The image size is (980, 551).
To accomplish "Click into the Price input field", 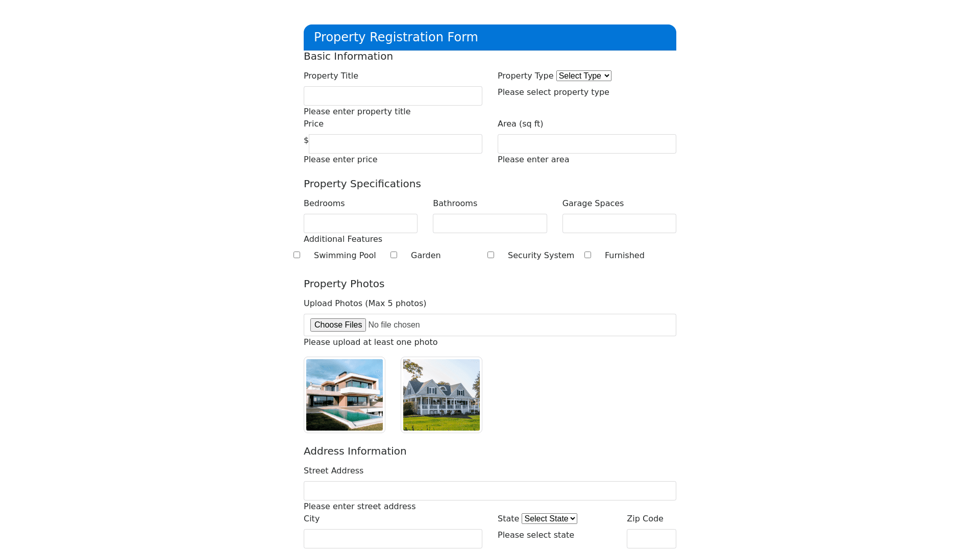I will tap(396, 144).
